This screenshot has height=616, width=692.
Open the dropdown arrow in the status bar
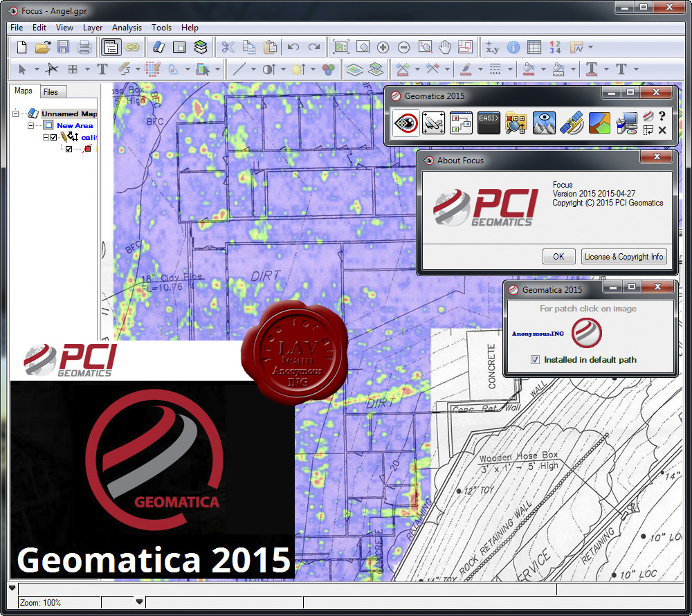coord(140,602)
